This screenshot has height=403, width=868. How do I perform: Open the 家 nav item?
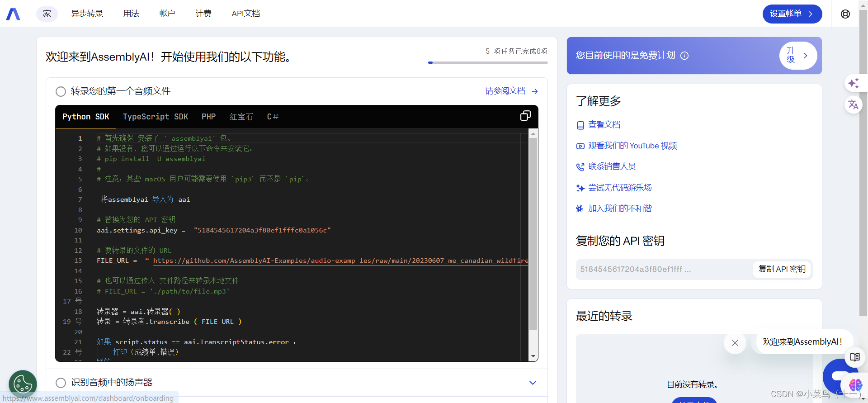47,14
